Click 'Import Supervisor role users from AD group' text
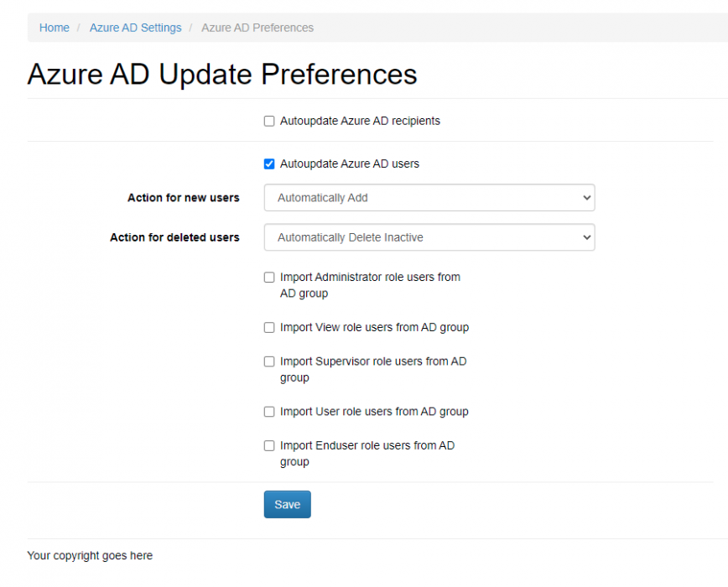 (372, 369)
